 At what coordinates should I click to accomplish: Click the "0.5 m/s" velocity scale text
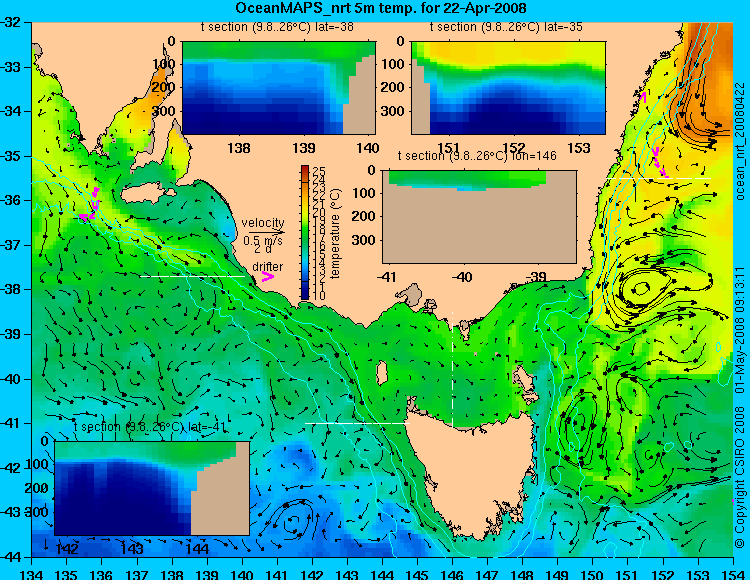point(263,241)
